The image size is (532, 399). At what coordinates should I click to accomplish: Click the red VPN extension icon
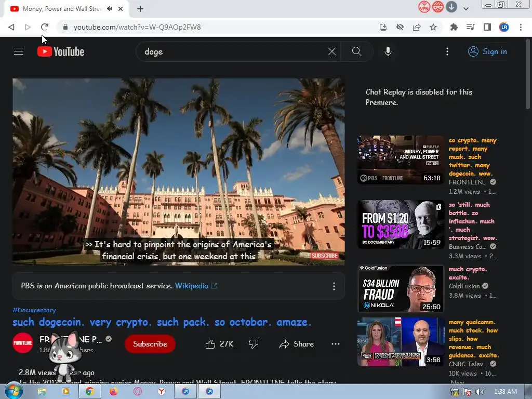424,7
